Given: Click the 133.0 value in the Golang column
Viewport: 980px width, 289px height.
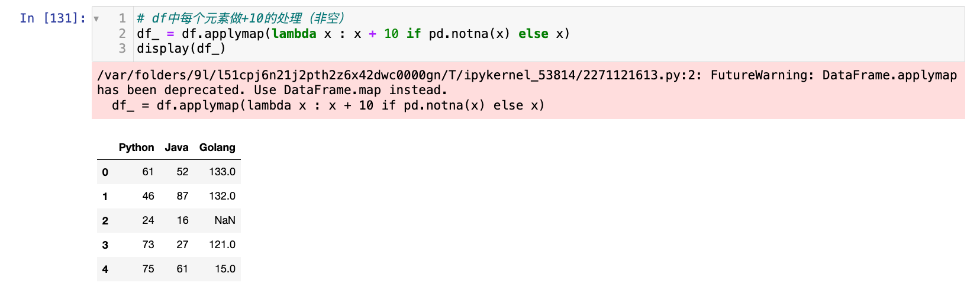Looking at the screenshot, I should click(222, 172).
